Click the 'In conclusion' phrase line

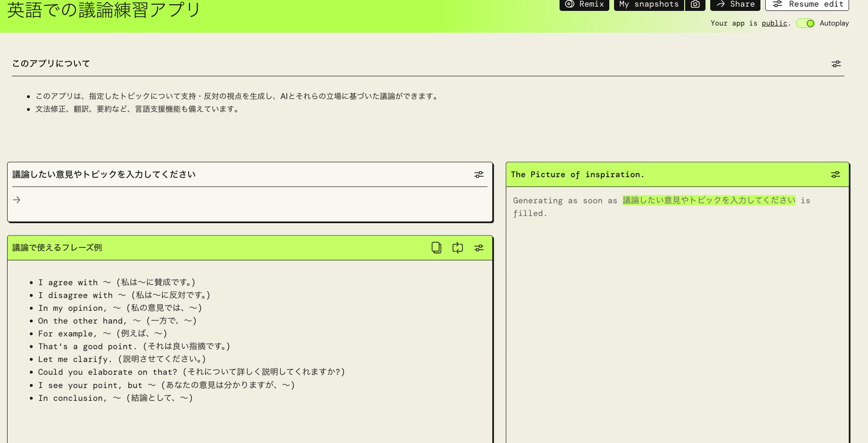[116, 398]
